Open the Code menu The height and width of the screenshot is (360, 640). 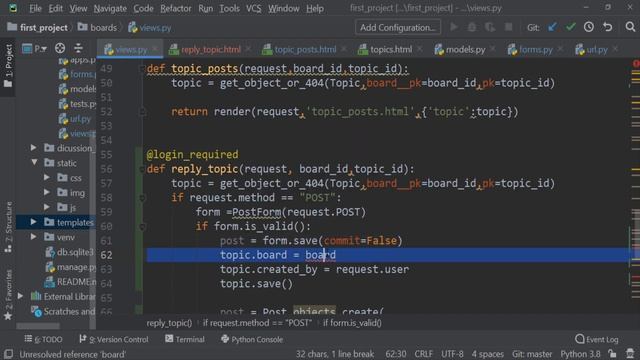click(143, 8)
